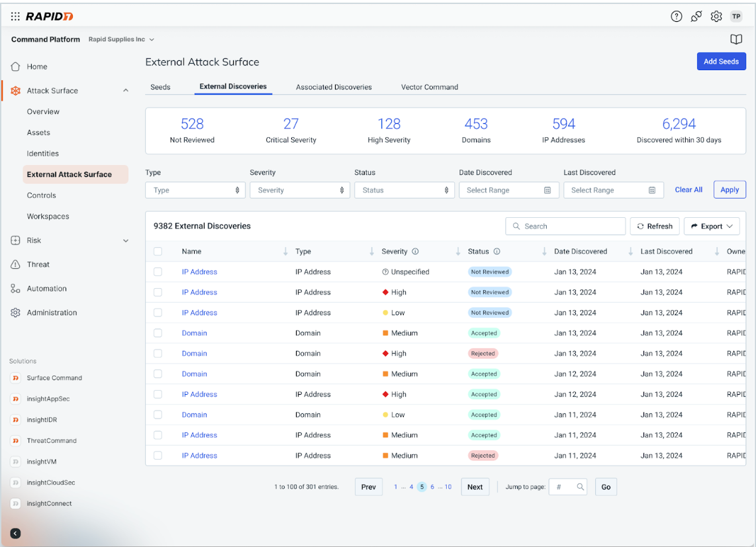Click the Threat warning icon in sidebar

[x=15, y=265]
